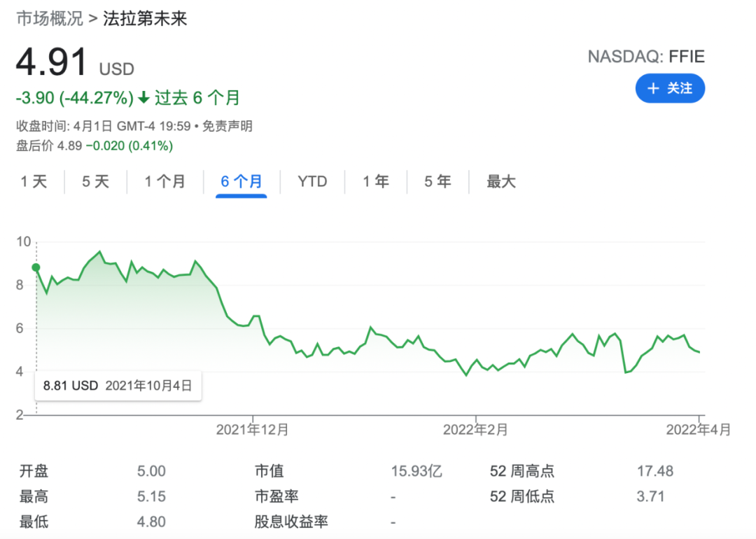Click the 2022年2月 axis label

tap(475, 430)
